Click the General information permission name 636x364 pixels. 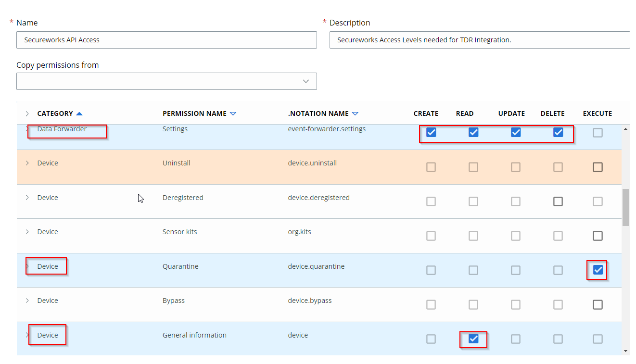(x=194, y=335)
